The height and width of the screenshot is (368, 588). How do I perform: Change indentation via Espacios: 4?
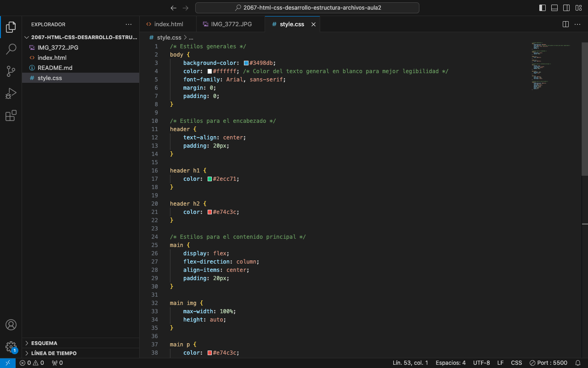tap(450, 363)
